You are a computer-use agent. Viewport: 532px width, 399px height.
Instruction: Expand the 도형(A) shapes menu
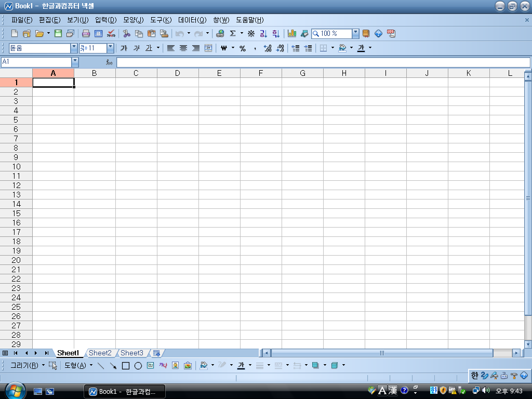(x=78, y=365)
